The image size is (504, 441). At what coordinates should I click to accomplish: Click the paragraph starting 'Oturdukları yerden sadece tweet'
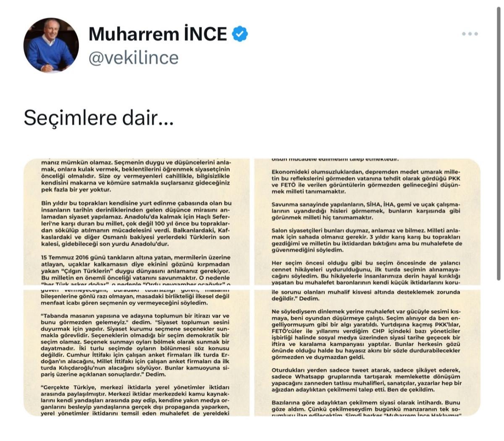(366, 380)
